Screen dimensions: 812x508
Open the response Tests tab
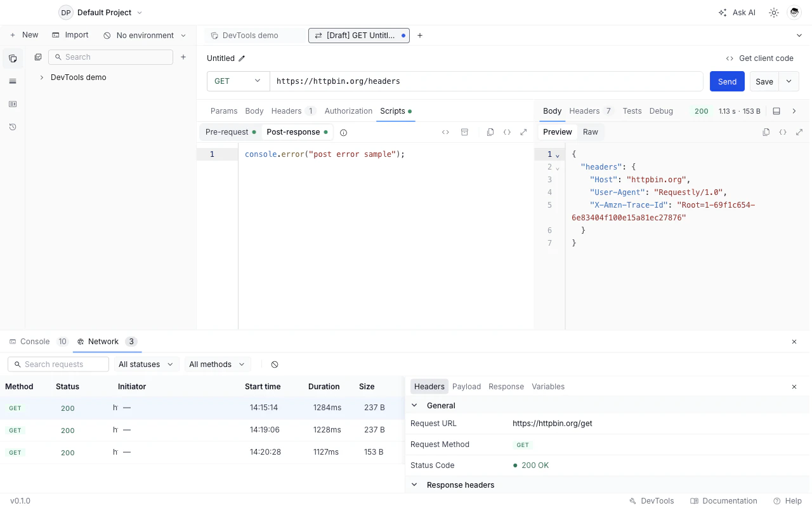pos(632,111)
